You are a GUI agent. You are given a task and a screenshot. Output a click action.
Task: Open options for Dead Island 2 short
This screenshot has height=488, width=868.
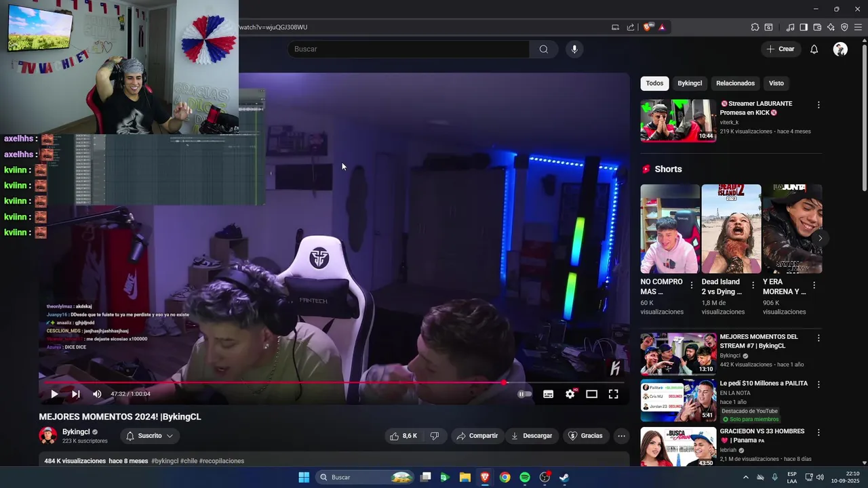[x=753, y=285]
